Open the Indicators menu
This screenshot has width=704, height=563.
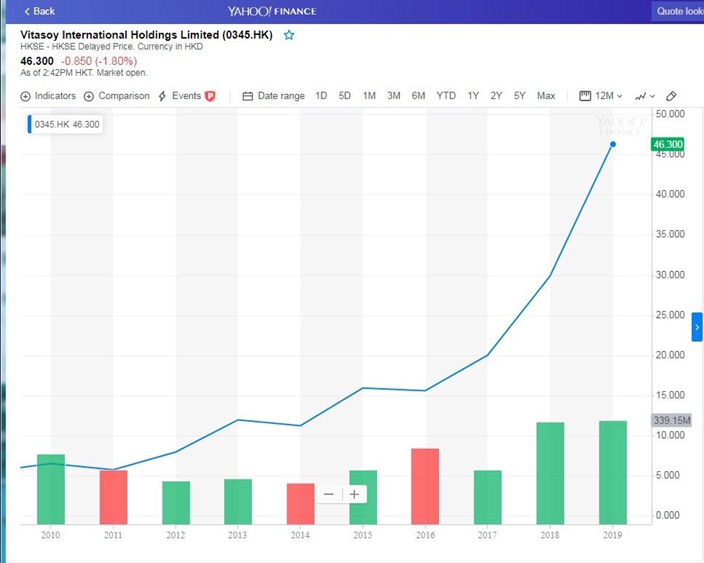click(48, 96)
